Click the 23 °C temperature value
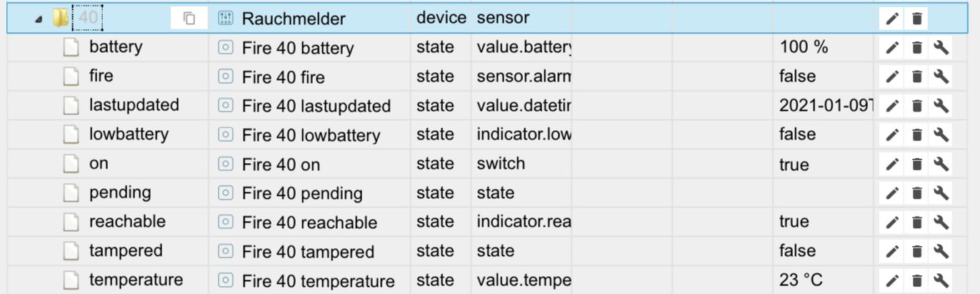This screenshot has height=294, width=980. [804, 280]
